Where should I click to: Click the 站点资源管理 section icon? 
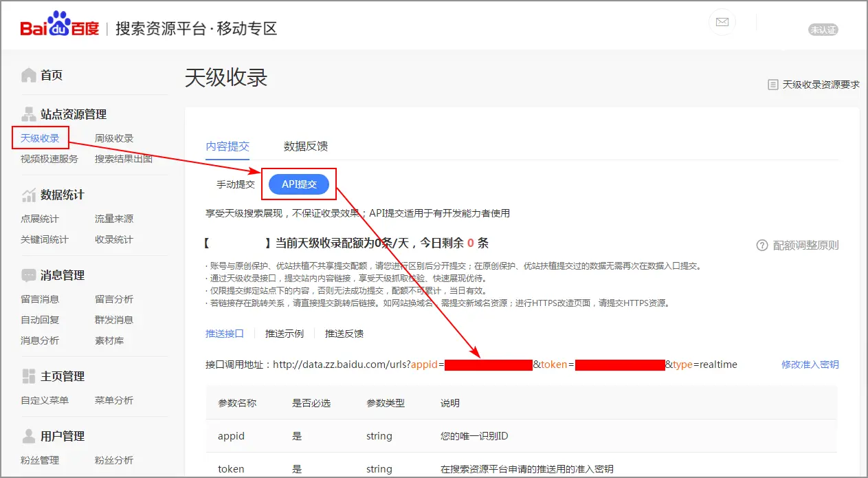29,114
